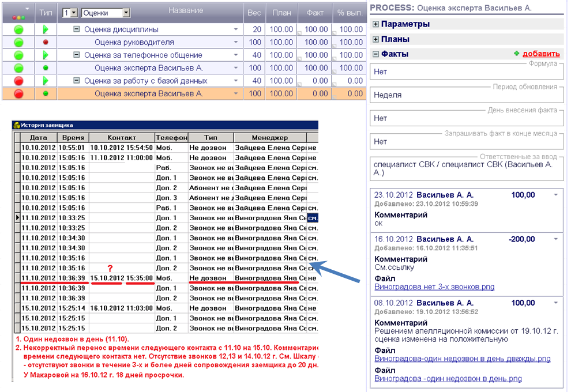Image resolution: width=571 pixels, height=392 pixels.
Task: Click the contact cell 16.10.2012 11:03:00
Action: [x=122, y=308]
